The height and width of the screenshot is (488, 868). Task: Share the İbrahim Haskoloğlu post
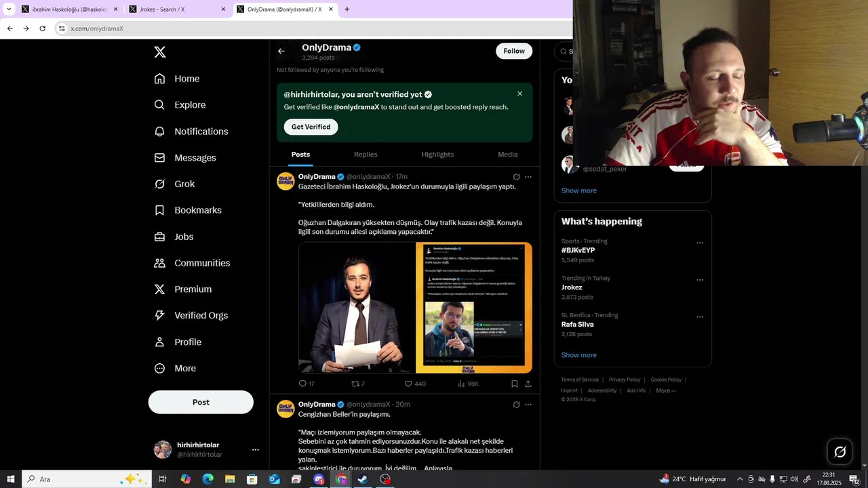tap(528, 384)
